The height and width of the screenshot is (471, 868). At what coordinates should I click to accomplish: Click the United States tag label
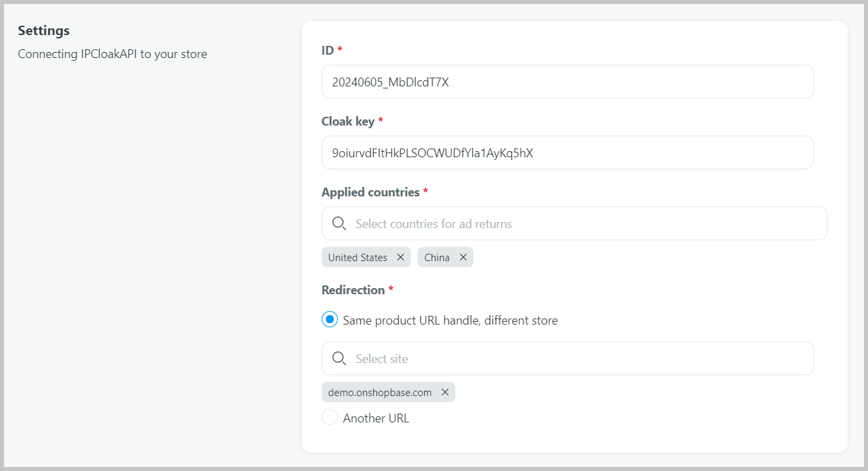(357, 257)
